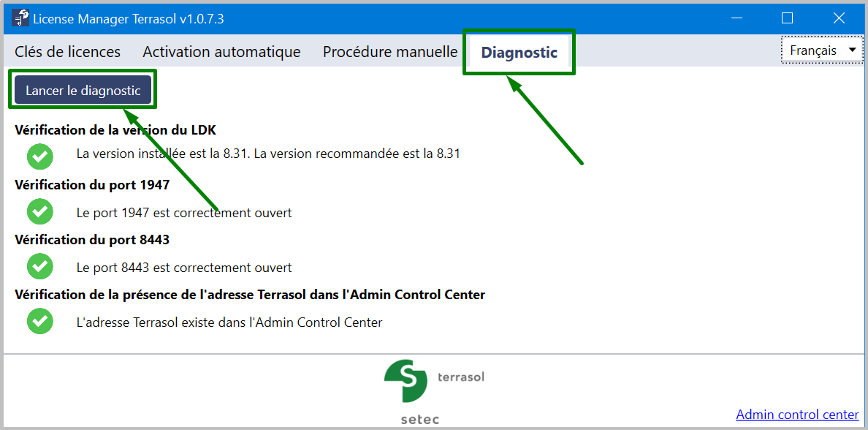The image size is (868, 430).
Task: Select the Procédure manuelle tab
Action: tap(390, 52)
